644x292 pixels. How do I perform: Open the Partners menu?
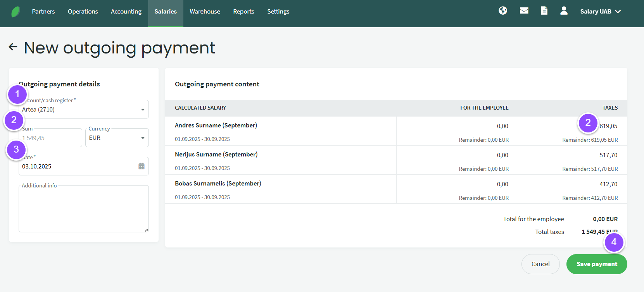click(x=43, y=12)
